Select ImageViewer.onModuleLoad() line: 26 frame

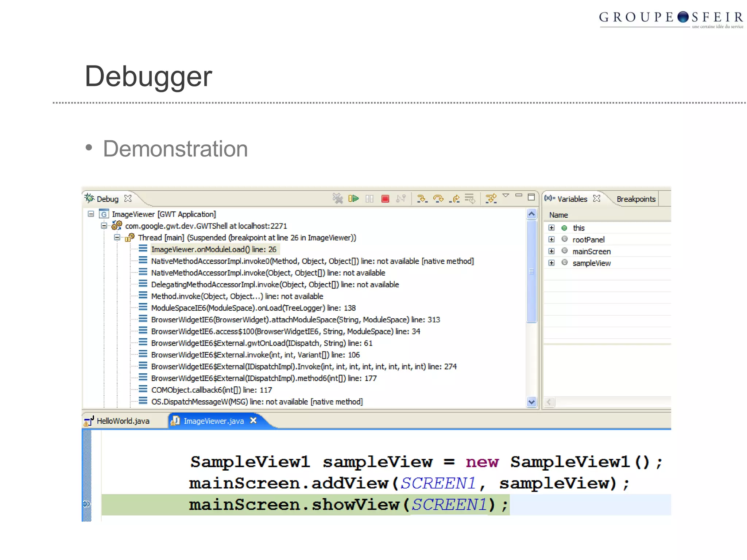(x=214, y=249)
